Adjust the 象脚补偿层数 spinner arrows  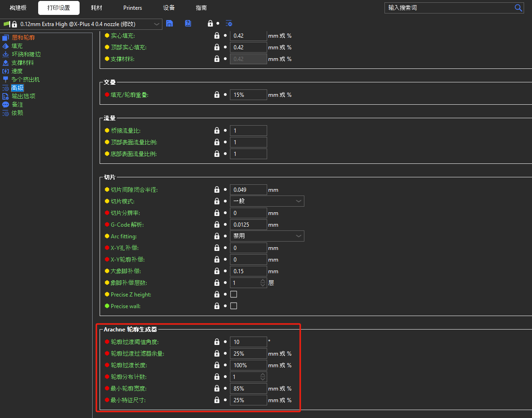263,283
